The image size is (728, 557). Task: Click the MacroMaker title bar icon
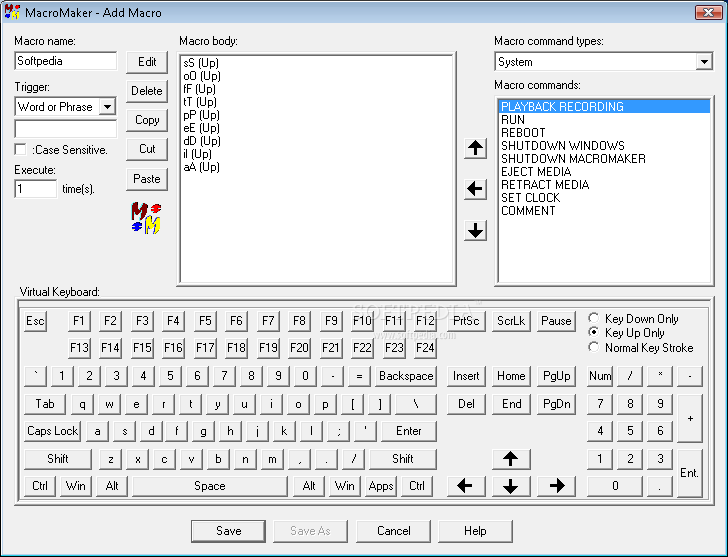(x=12, y=12)
